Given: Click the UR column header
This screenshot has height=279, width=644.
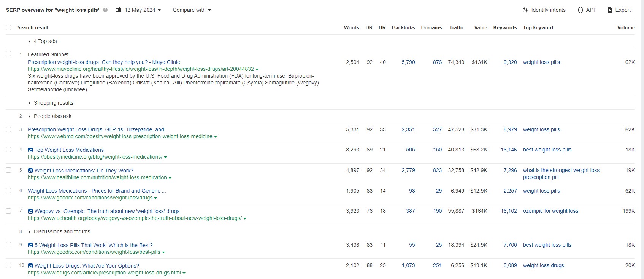Looking at the screenshot, I should point(382,27).
